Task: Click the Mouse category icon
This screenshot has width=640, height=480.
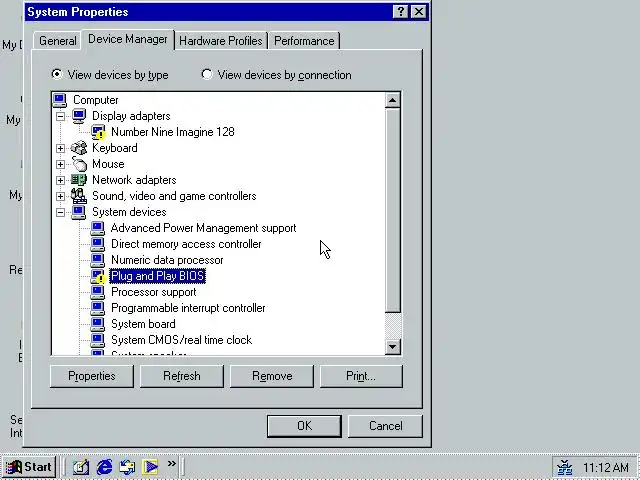Action: point(79,164)
